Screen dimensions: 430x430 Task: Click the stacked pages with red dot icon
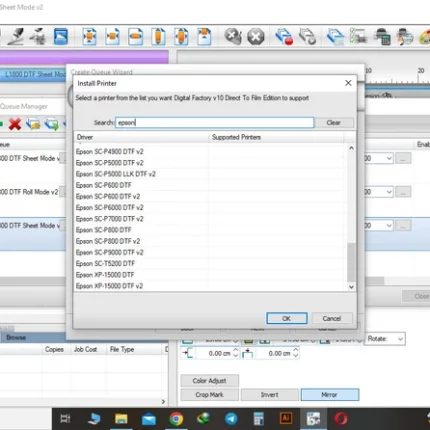[284, 36]
